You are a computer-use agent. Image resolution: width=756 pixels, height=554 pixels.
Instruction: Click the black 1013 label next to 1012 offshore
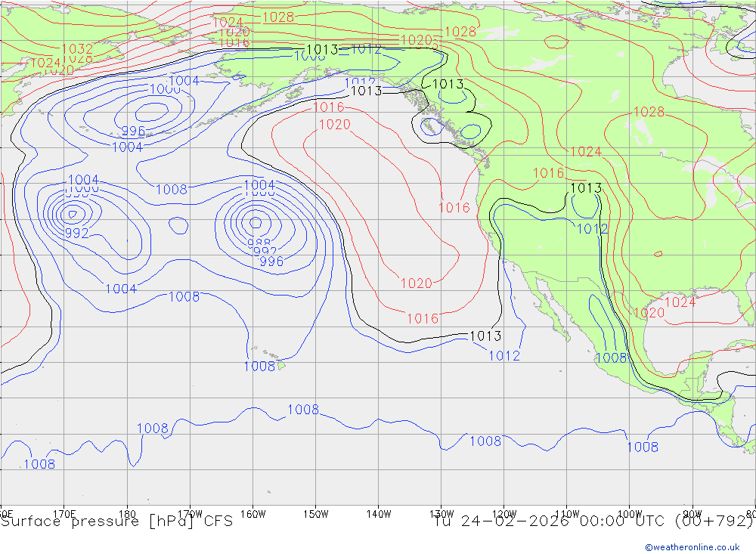point(485,336)
